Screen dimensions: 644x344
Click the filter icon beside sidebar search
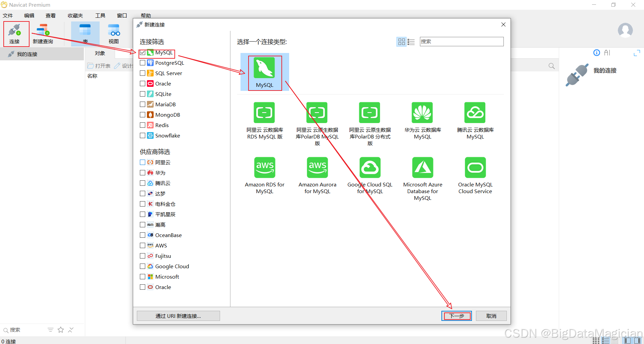click(50, 330)
